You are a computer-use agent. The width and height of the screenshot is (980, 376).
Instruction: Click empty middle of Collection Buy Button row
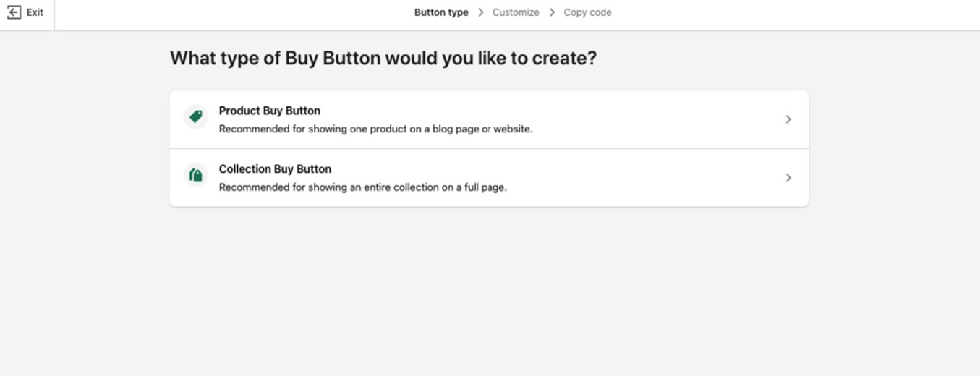pyautogui.click(x=651, y=178)
